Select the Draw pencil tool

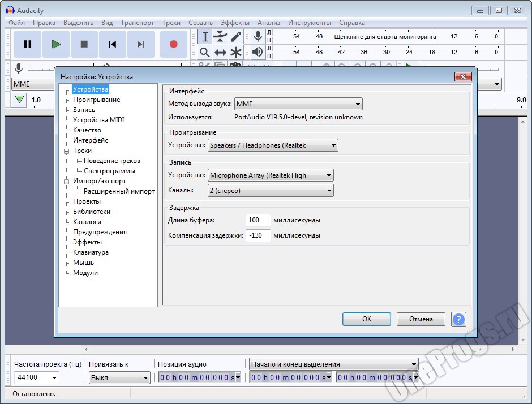(235, 37)
